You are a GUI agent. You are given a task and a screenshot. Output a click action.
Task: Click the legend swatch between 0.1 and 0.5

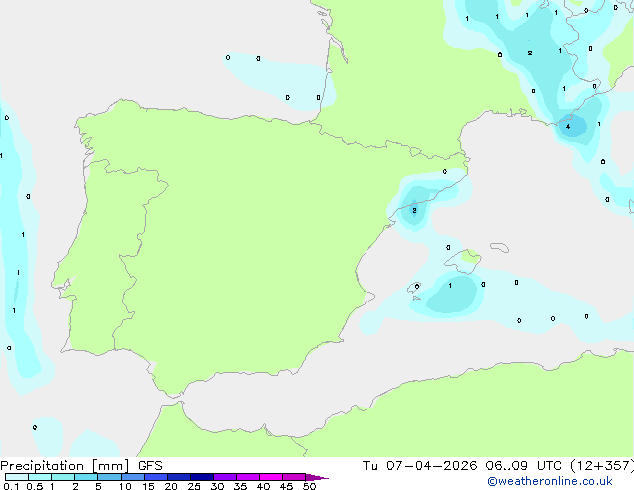click(17, 477)
